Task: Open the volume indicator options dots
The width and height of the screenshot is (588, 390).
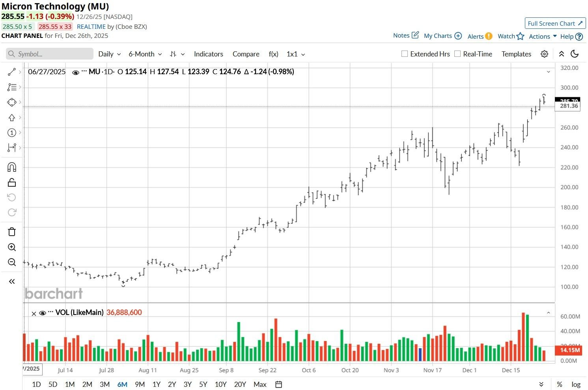Action: (x=50, y=312)
